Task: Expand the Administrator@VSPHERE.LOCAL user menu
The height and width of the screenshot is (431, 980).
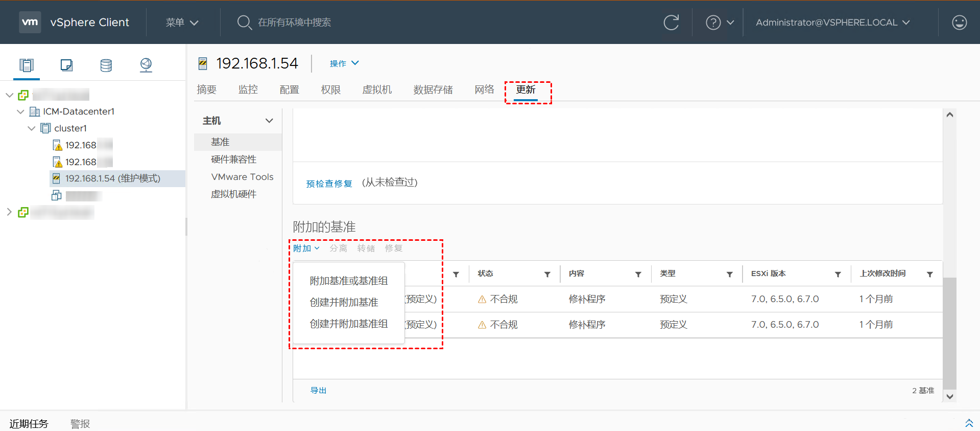Action: [x=832, y=22]
